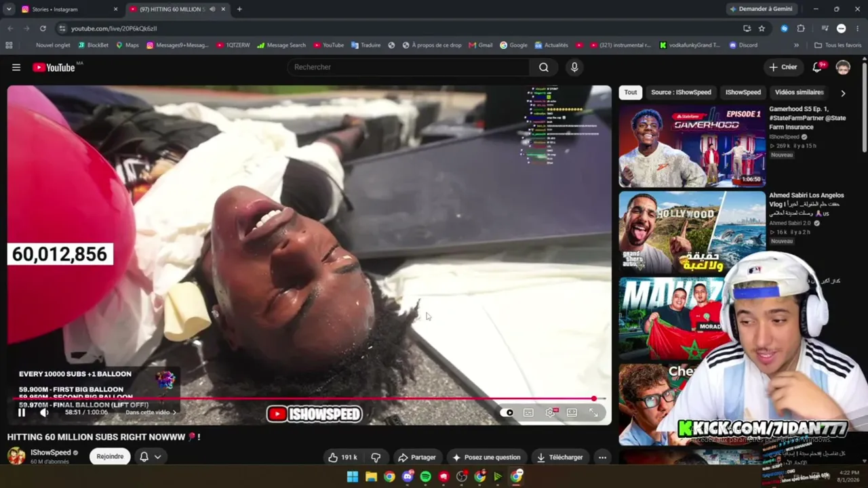Focus the Rechercher search field
868x488 pixels.
point(409,67)
